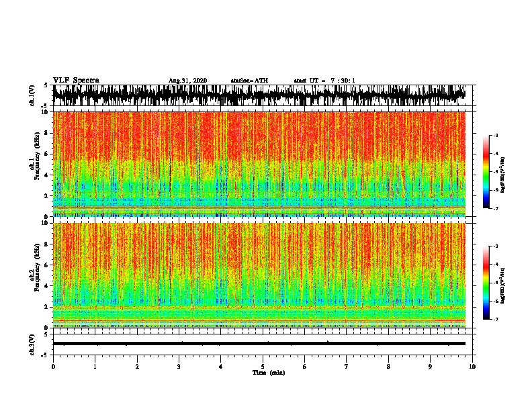Image resolution: width=532 pixels, height=411 pixels.
Task: Click the ch.1(V) waveform axis label
Action: click(32, 95)
